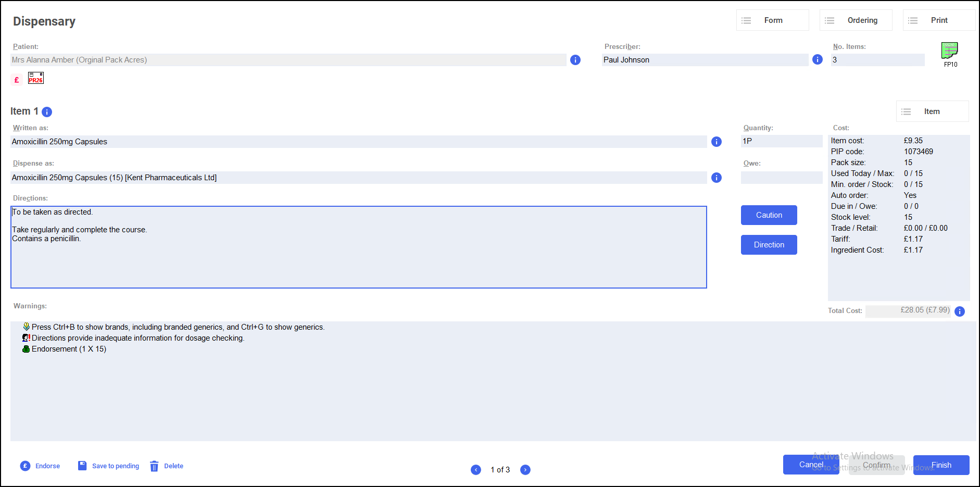Image resolution: width=980 pixels, height=487 pixels.
Task: Go to next prescription item arrow
Action: click(525, 470)
